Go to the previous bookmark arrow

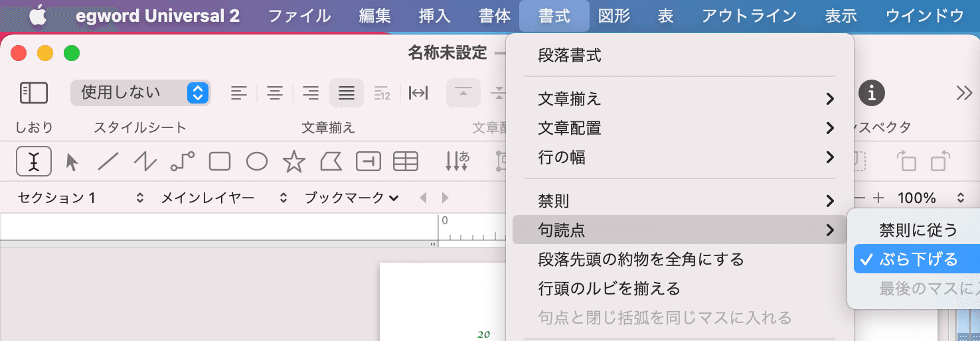coord(423,198)
